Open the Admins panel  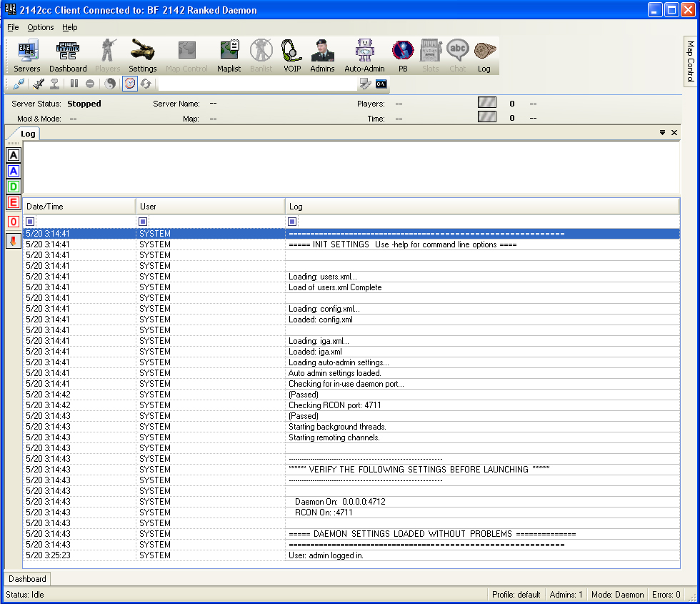click(322, 56)
